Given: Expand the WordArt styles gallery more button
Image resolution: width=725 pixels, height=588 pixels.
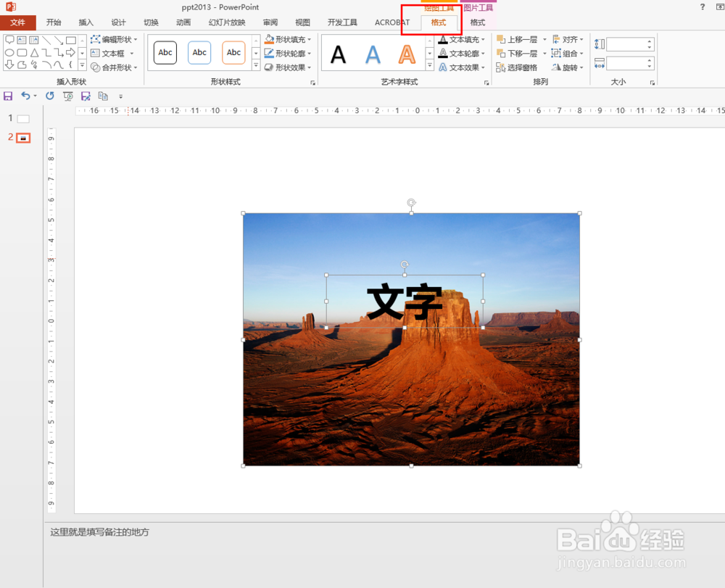Looking at the screenshot, I should 430,66.
